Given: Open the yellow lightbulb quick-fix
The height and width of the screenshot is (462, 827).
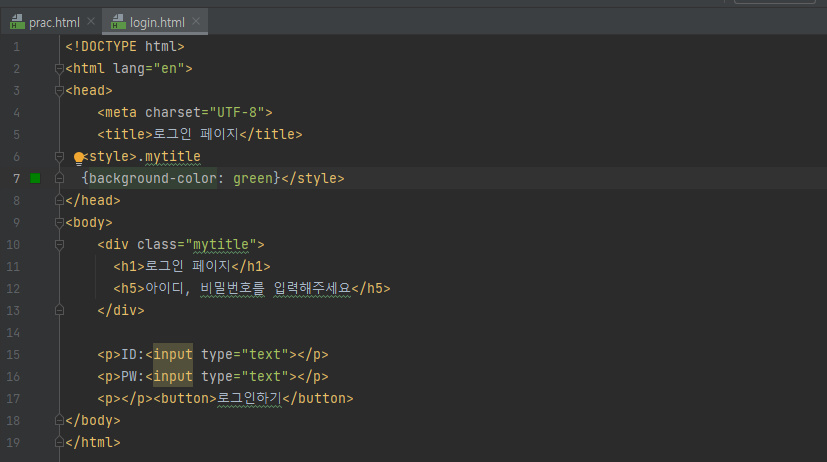Looking at the screenshot, I should point(79,158).
